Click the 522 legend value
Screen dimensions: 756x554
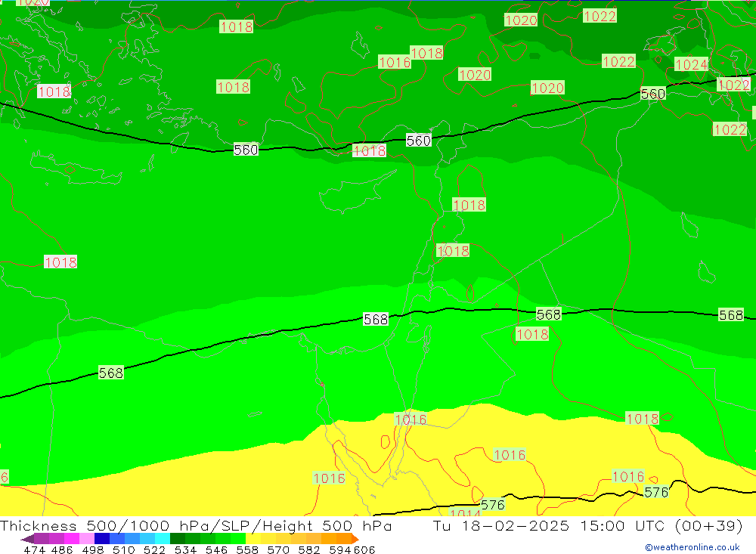coord(154,549)
